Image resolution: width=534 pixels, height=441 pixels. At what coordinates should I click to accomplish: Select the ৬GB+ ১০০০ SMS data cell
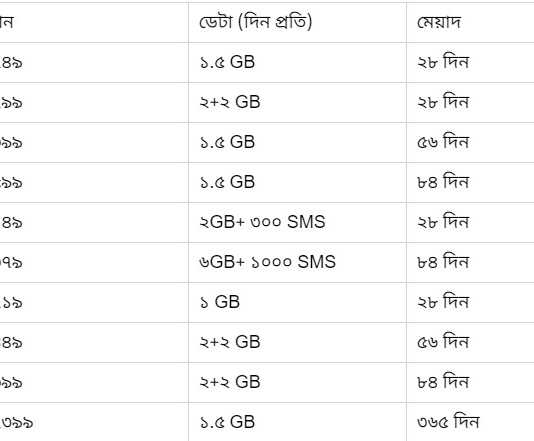(x=267, y=262)
